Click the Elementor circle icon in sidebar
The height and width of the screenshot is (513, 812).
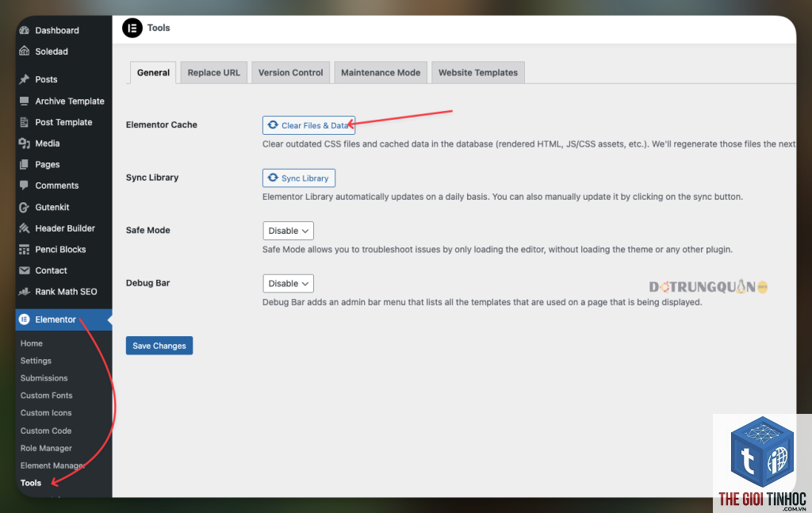click(25, 320)
